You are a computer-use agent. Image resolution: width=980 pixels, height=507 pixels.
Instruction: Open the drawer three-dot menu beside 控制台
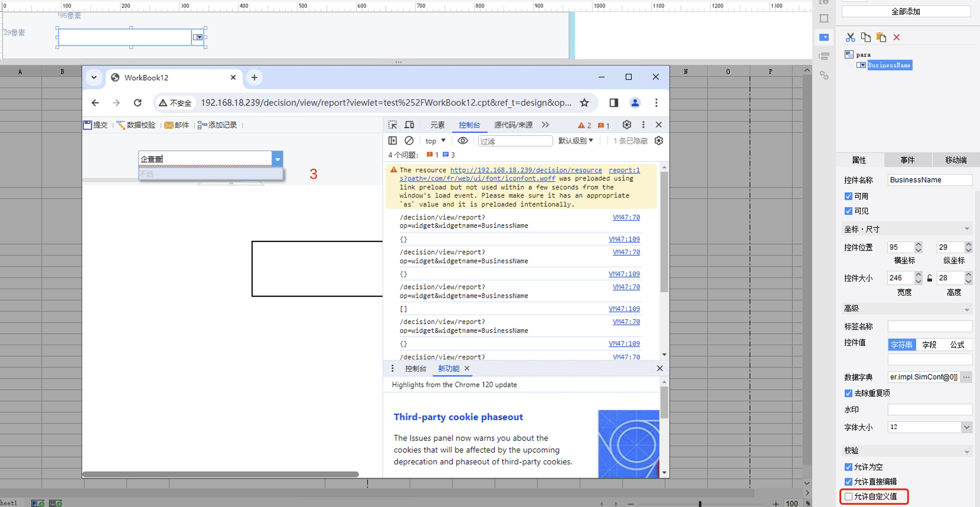coord(393,368)
